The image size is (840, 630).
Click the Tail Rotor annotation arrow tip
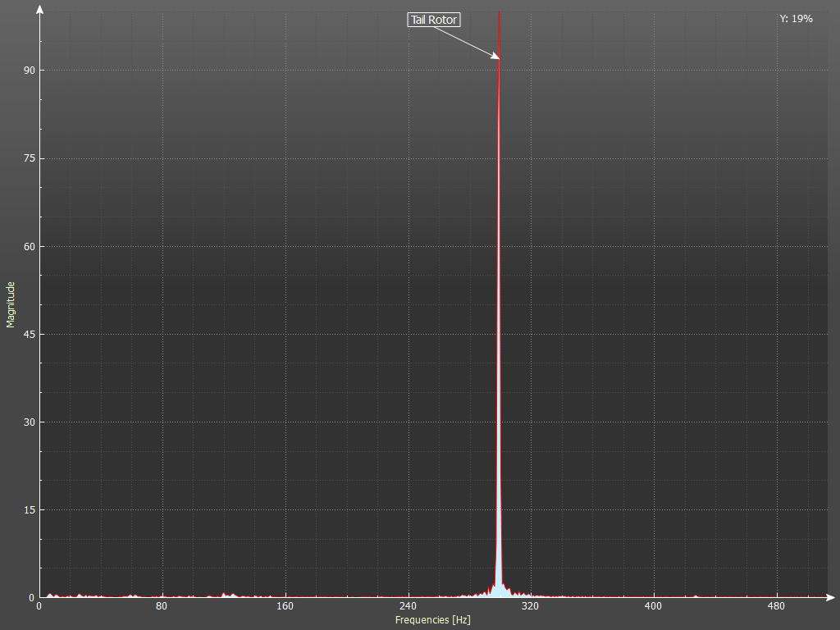tap(497, 57)
